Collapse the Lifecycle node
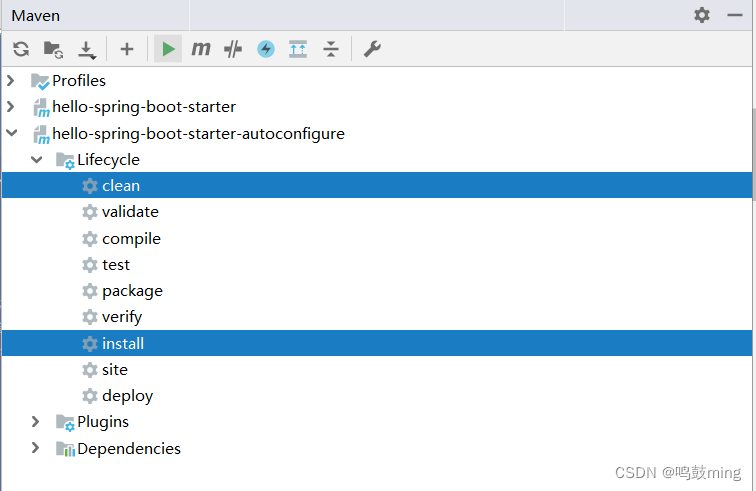Screen dimensions: 756x491 pos(36,159)
